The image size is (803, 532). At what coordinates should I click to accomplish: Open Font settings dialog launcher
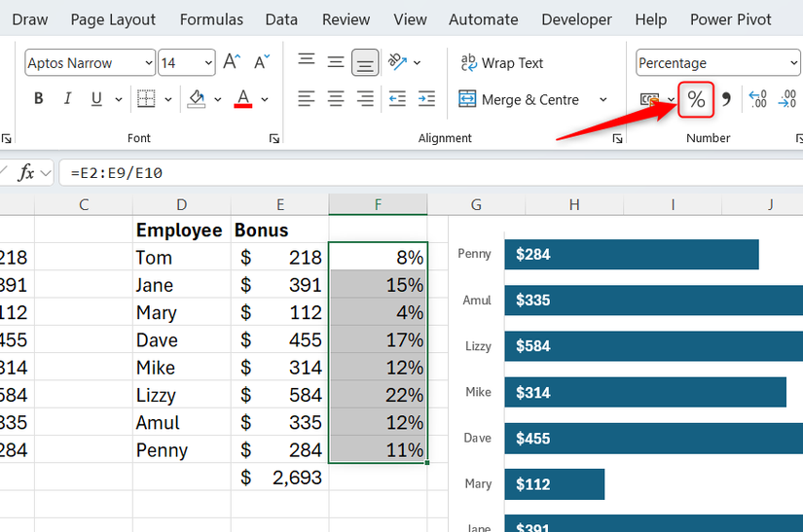(274, 138)
